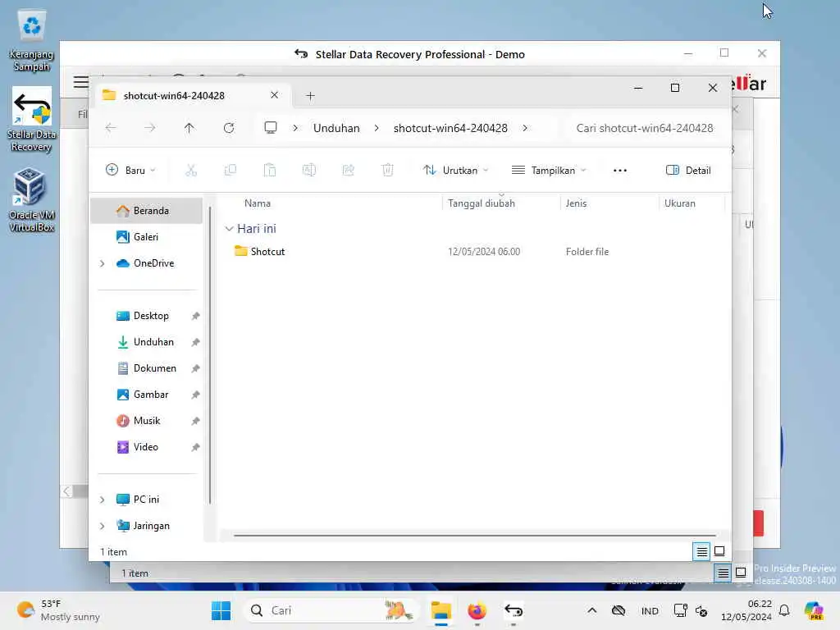The width and height of the screenshot is (840, 630).
Task: Open Unduhan quick access item
Action: (147, 342)
